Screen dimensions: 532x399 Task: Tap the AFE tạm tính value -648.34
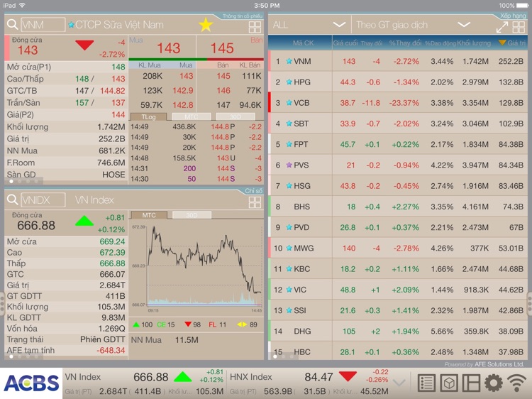pos(111,350)
